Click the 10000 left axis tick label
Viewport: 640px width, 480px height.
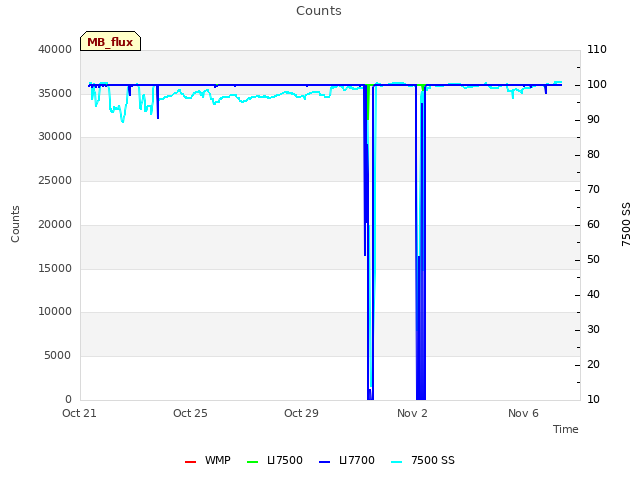pyautogui.click(x=55, y=311)
